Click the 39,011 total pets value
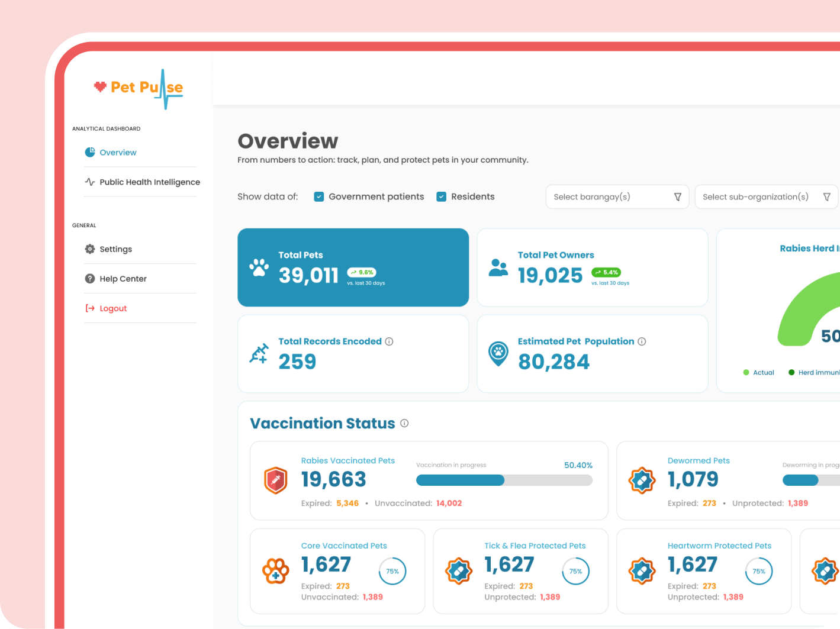The image size is (840, 629). coord(308,275)
